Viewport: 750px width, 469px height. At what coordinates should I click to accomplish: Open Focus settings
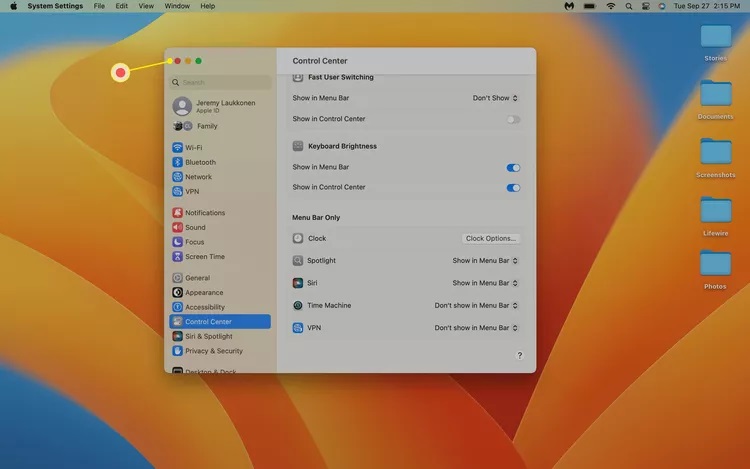pyautogui.click(x=194, y=242)
